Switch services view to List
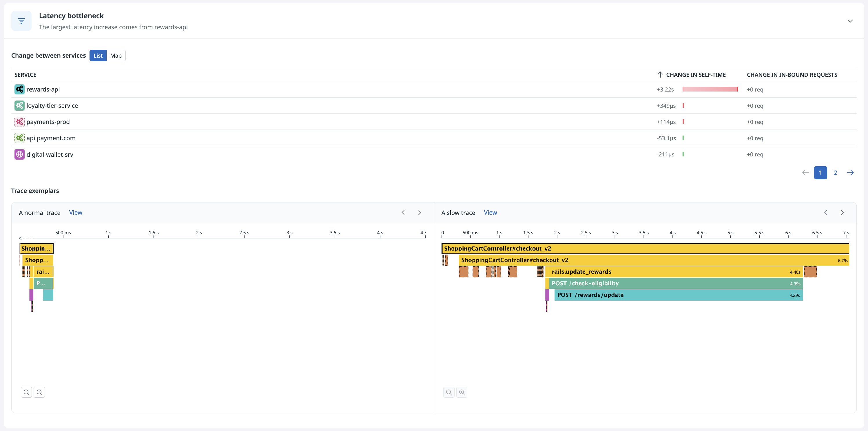 (x=98, y=56)
